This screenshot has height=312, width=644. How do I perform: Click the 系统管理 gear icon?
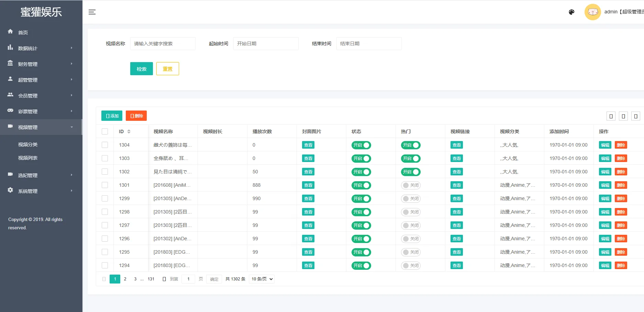tap(10, 190)
